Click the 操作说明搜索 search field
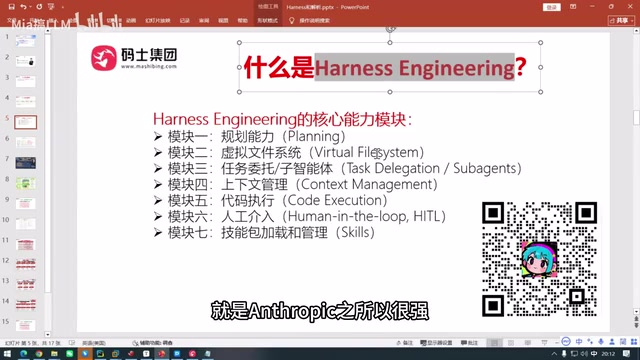Viewport: 640px width, 360px height. click(x=314, y=20)
